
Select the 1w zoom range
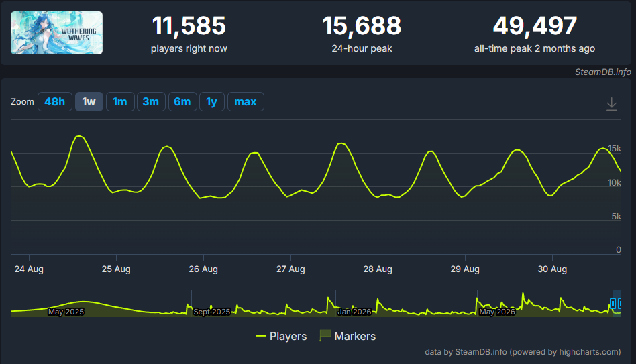[x=89, y=101]
